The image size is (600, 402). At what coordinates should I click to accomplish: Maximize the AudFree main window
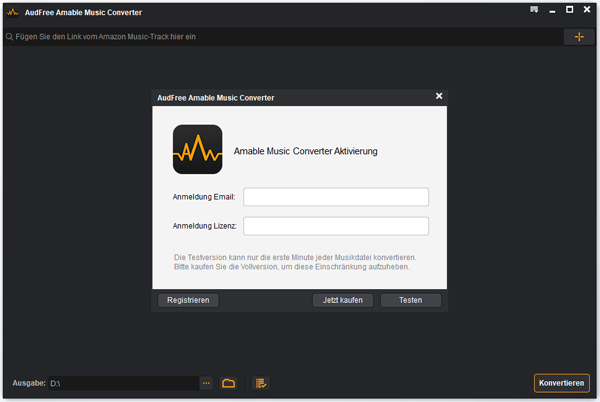[x=569, y=10]
